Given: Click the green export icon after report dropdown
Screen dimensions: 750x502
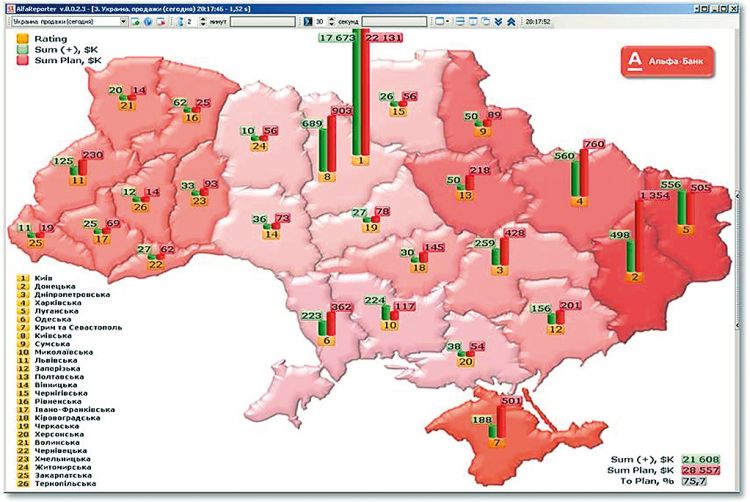Looking at the screenshot, I should click(136, 20).
